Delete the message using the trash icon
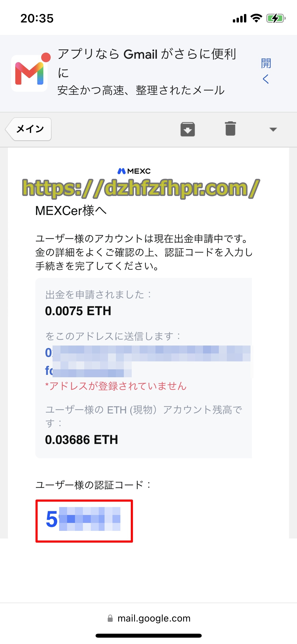The image size is (297, 644). (230, 129)
